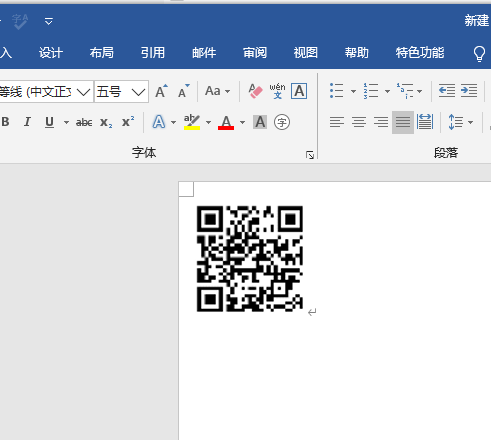
Task: Align text right
Action: pyautogui.click(x=381, y=122)
